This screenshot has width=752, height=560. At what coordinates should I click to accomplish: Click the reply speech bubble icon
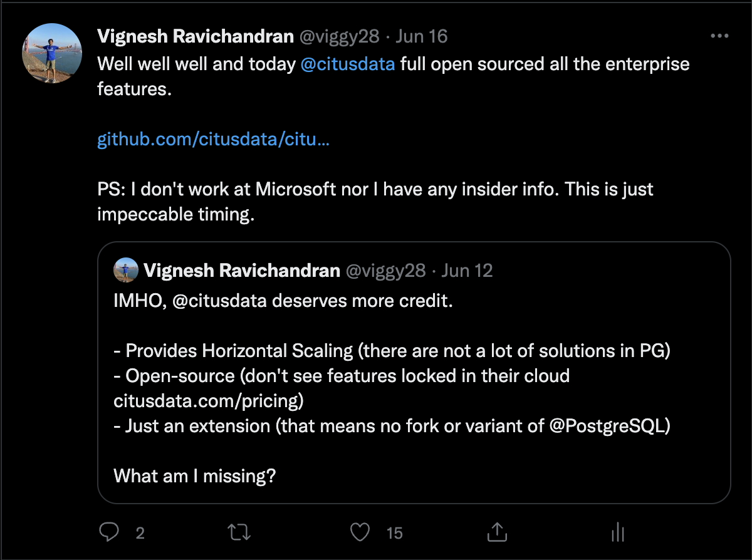point(109,532)
